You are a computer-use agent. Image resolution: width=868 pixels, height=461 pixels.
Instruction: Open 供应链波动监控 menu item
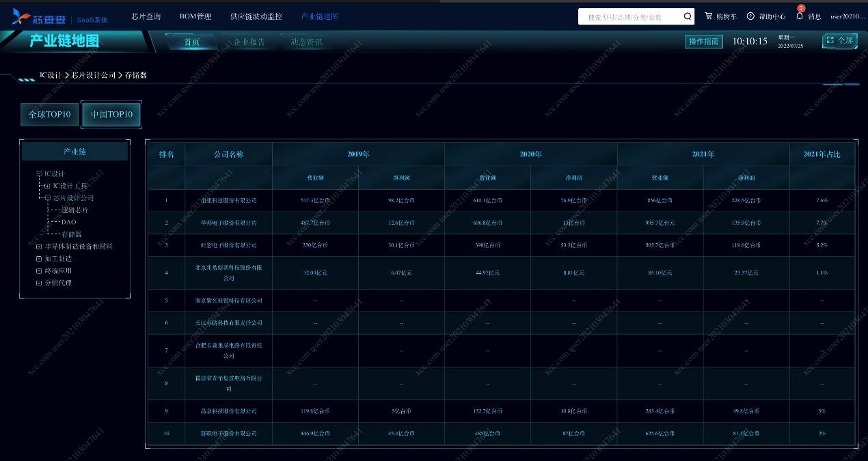[x=256, y=16]
